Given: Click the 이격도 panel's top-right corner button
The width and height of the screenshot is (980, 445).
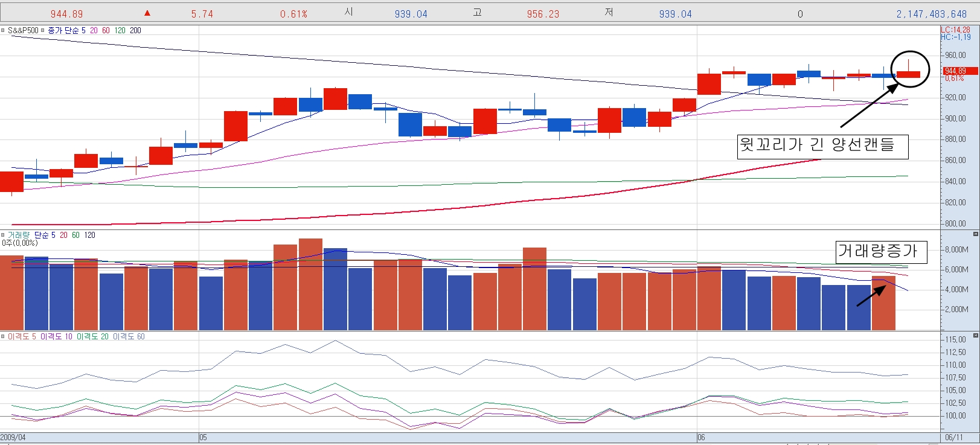Looking at the screenshot, I should tap(975, 335).
